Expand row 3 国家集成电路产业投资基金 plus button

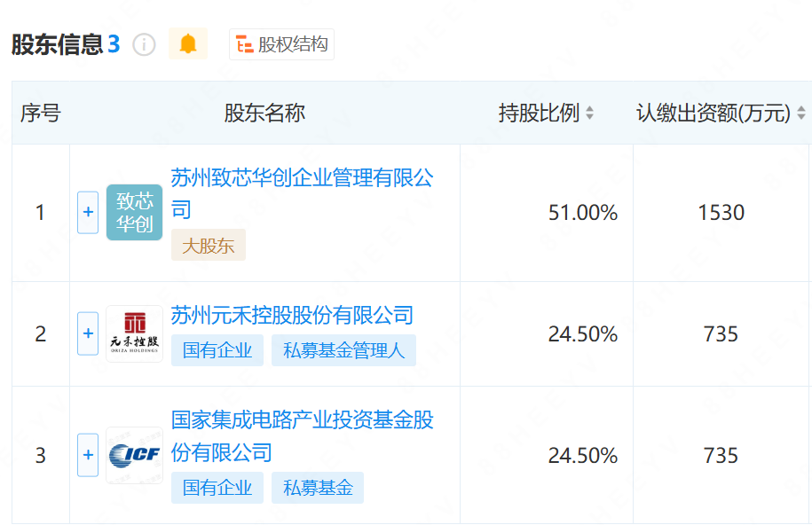click(88, 455)
